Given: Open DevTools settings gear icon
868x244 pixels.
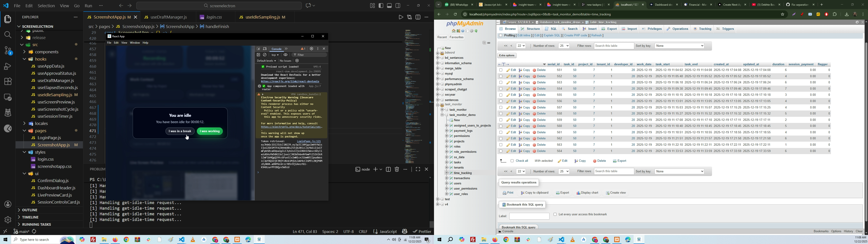Looking at the screenshot, I should [311, 49].
